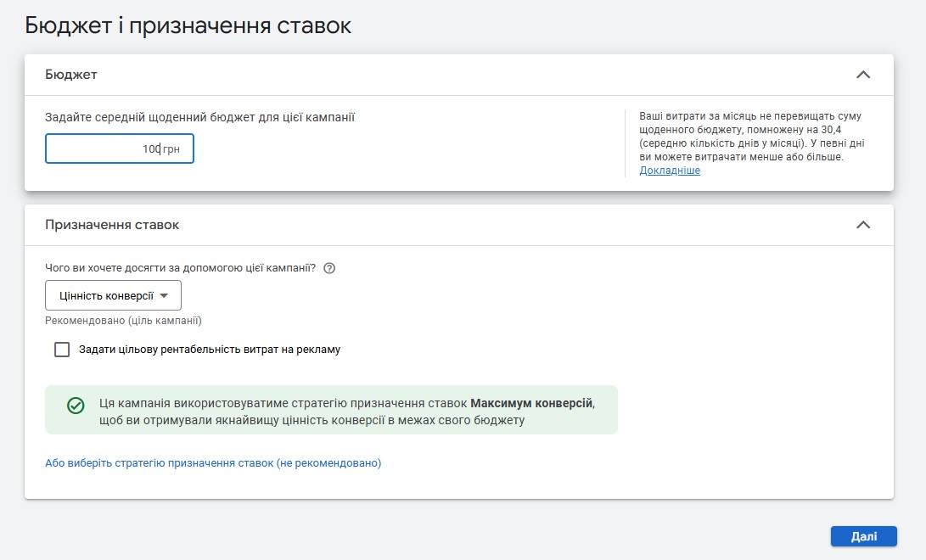
Task: Click the page title Бюджет і призначення ставок
Action: [x=188, y=25]
